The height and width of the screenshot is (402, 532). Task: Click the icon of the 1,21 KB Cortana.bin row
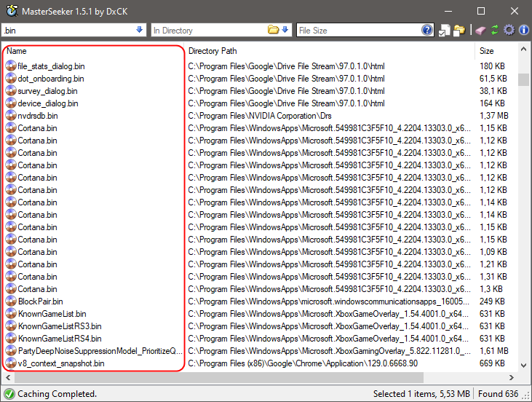pyautogui.click(x=11, y=264)
